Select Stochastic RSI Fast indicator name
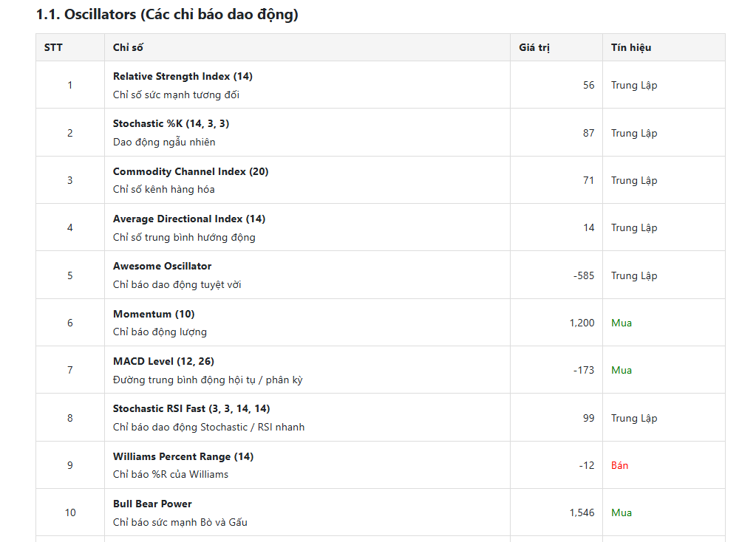756x542 pixels. coord(191,408)
